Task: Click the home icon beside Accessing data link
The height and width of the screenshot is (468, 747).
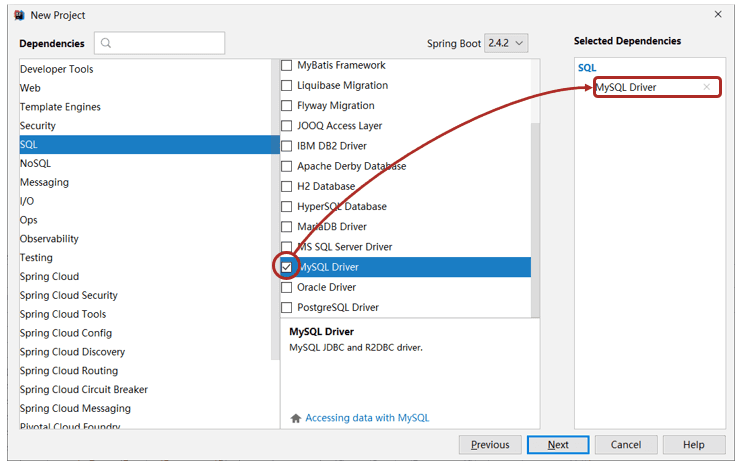Action: [x=295, y=418]
